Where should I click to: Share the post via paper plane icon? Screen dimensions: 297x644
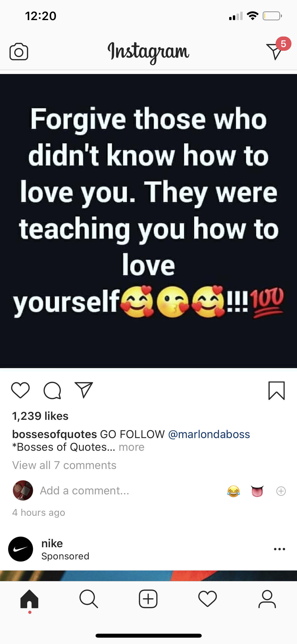coord(84,390)
